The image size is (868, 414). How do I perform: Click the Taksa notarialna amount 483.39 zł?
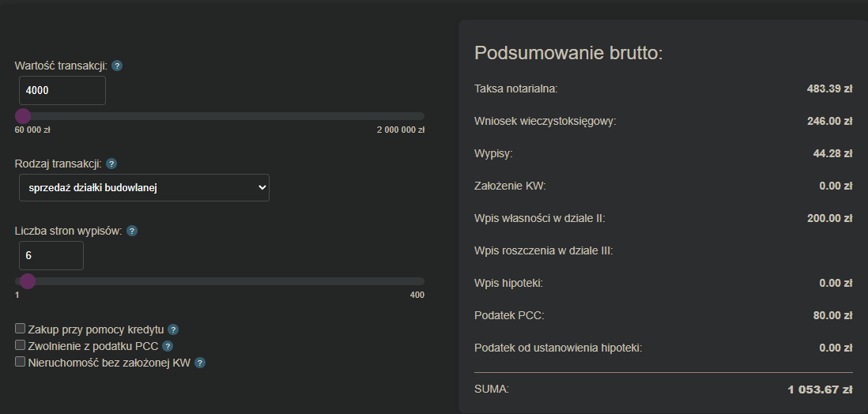(x=828, y=88)
